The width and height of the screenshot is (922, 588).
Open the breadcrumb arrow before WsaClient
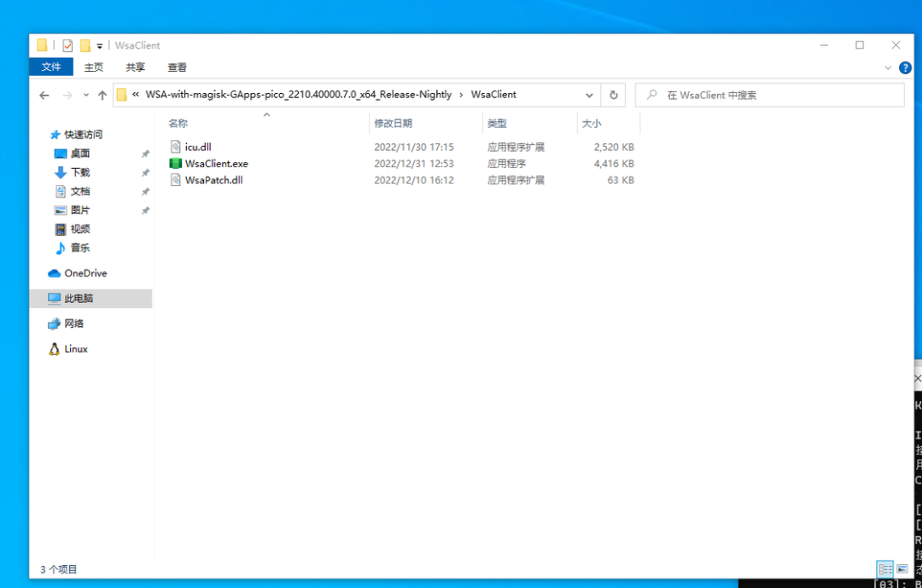click(461, 95)
